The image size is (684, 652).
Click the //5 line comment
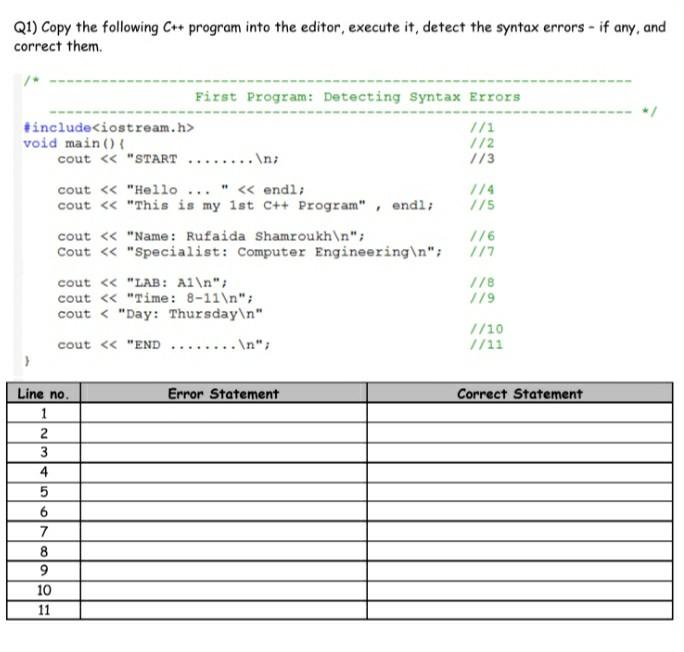pos(482,205)
